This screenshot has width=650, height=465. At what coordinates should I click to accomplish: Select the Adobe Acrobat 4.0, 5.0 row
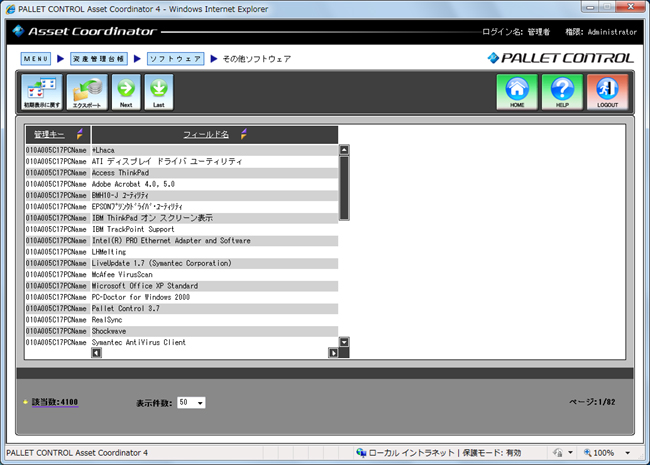[x=182, y=184]
